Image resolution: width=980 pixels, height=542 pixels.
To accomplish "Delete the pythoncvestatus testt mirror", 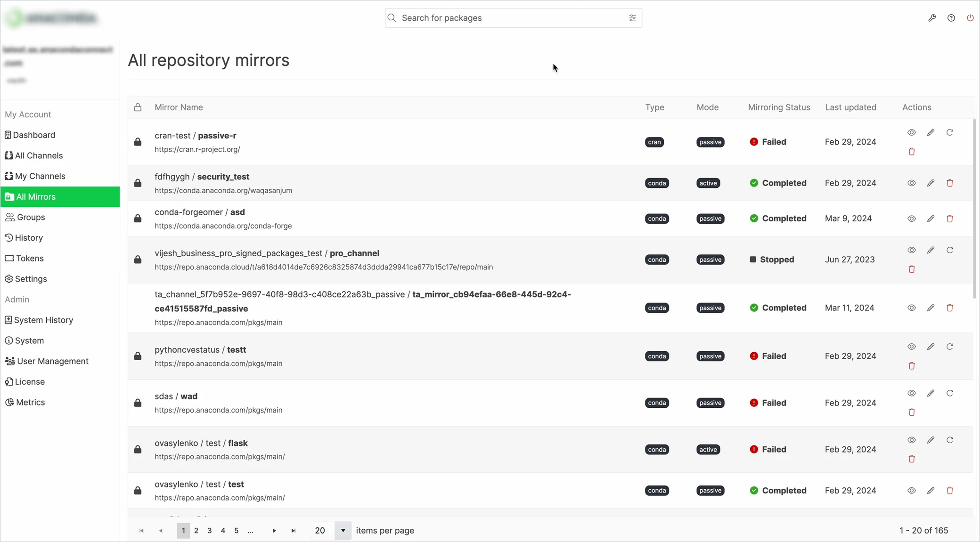I will (912, 366).
